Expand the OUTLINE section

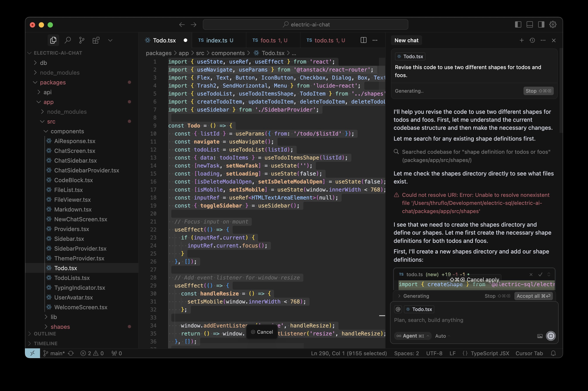(45, 334)
